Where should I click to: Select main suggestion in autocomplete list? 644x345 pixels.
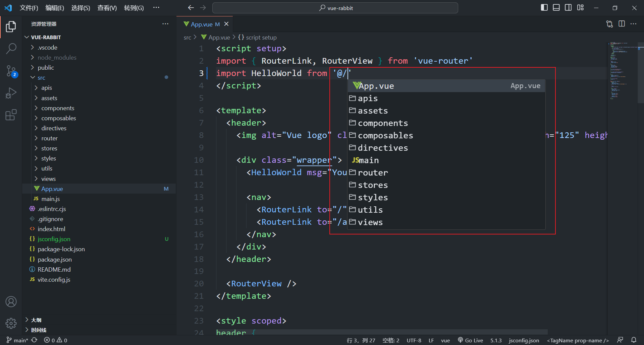tap(446, 160)
